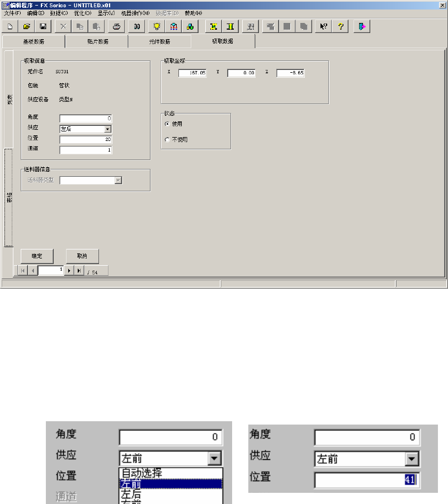
Task: Open the 帮助(H) menu
Action: (193, 13)
